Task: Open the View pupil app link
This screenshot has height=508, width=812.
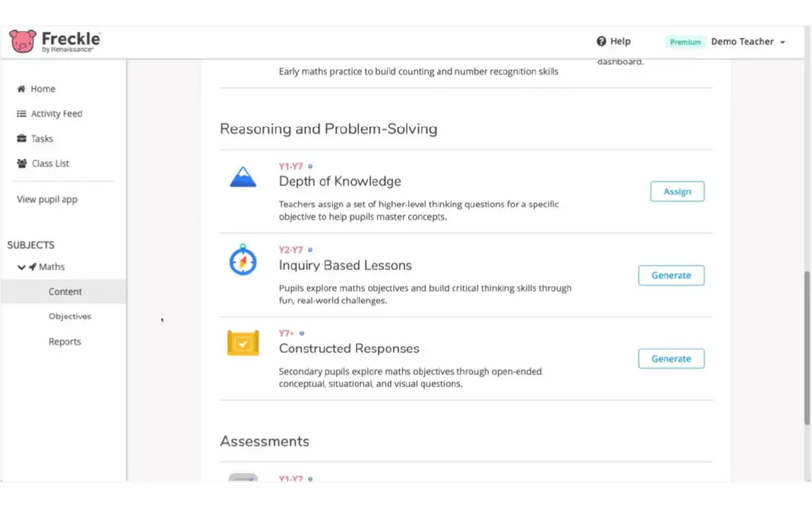Action: click(47, 200)
